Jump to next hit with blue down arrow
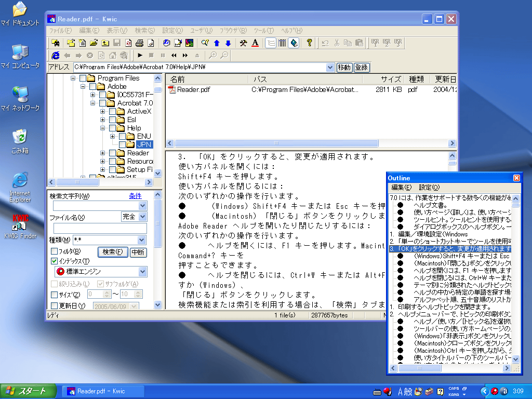 tap(228, 43)
